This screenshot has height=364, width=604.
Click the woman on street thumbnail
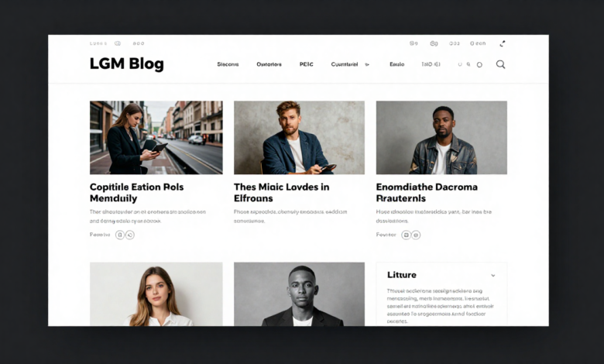(x=156, y=138)
